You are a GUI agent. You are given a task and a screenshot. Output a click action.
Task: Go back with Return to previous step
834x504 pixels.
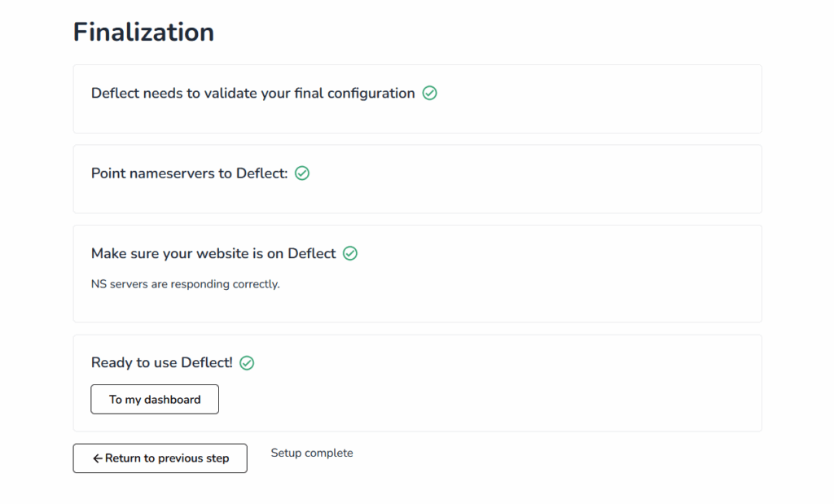tap(160, 458)
